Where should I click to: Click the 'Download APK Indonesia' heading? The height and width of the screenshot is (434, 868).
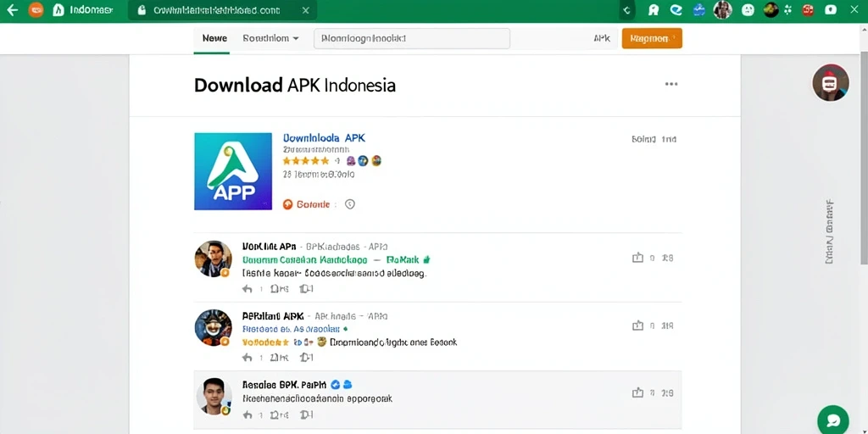tap(294, 85)
